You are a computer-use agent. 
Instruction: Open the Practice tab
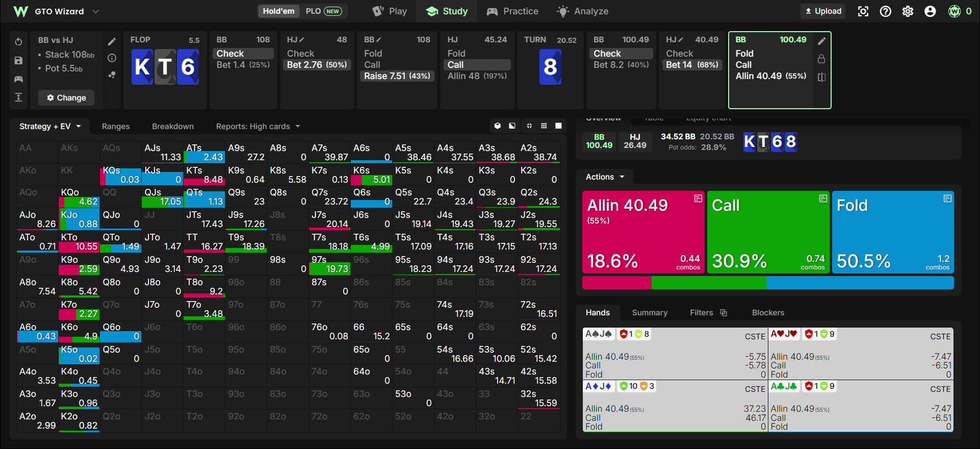[512, 11]
